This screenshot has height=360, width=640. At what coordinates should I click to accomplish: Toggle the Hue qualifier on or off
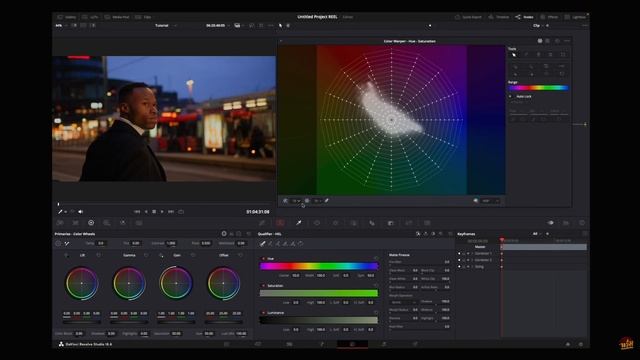click(263, 259)
